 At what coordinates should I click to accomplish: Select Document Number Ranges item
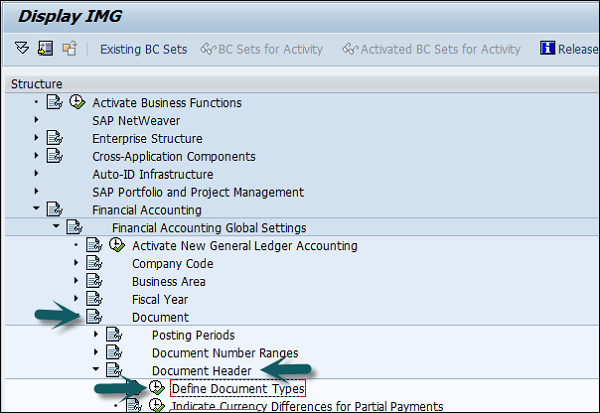coord(224,353)
